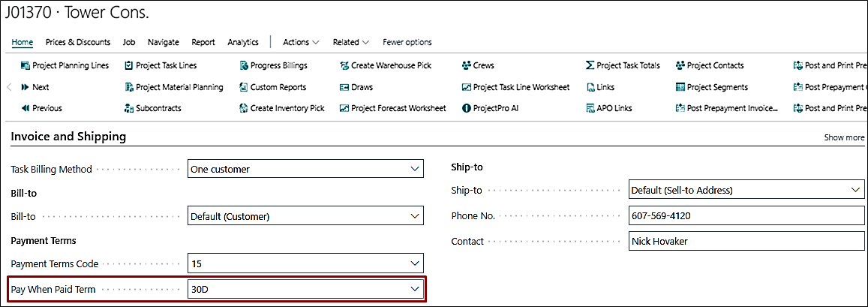
Task: Launch ProjectPro AI
Action: point(490,108)
